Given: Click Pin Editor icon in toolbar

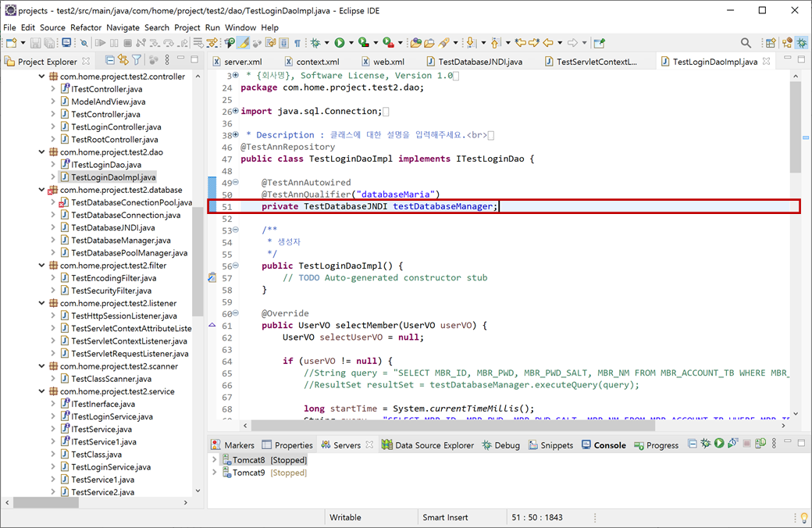Looking at the screenshot, I should [x=599, y=43].
